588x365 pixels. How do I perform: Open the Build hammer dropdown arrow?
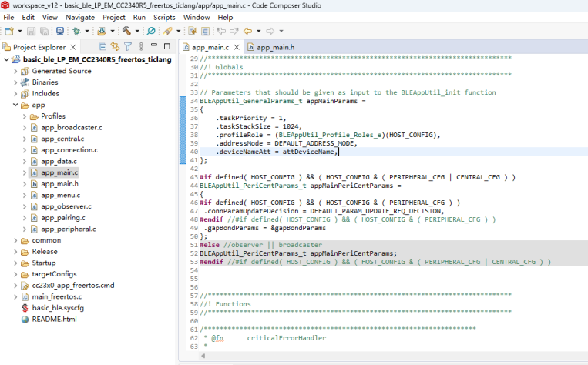point(136,32)
